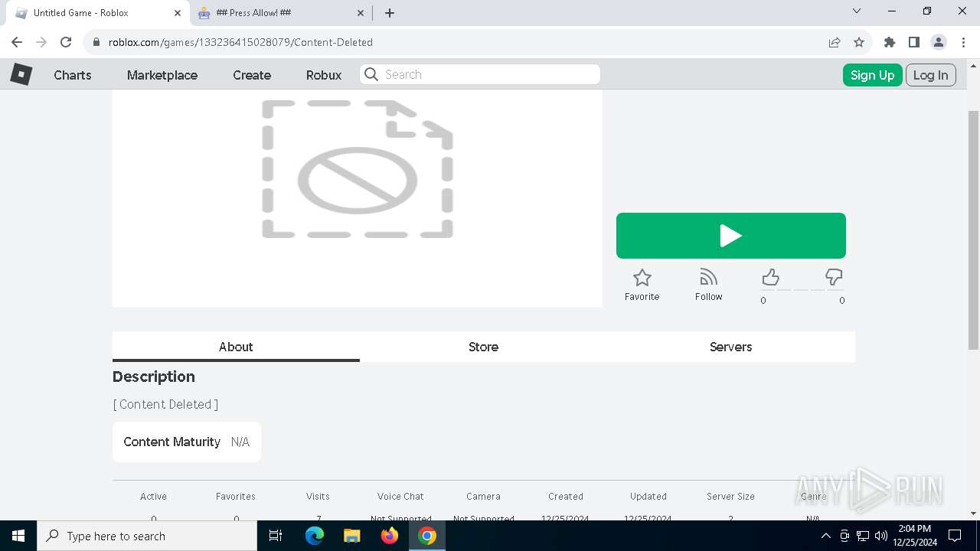Screen dimensions: 980x551
Task: Dislike the game with thumbs down
Action: click(x=834, y=277)
